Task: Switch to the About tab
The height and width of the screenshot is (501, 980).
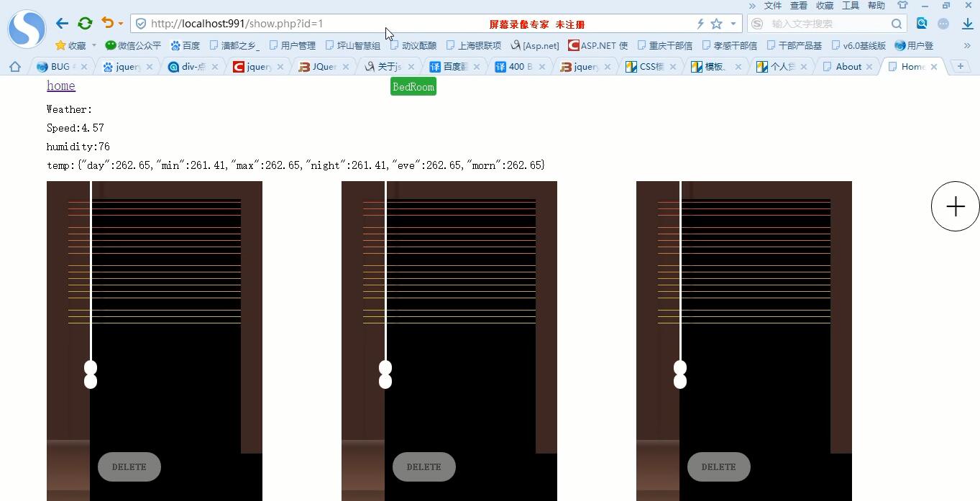Action: (x=848, y=67)
